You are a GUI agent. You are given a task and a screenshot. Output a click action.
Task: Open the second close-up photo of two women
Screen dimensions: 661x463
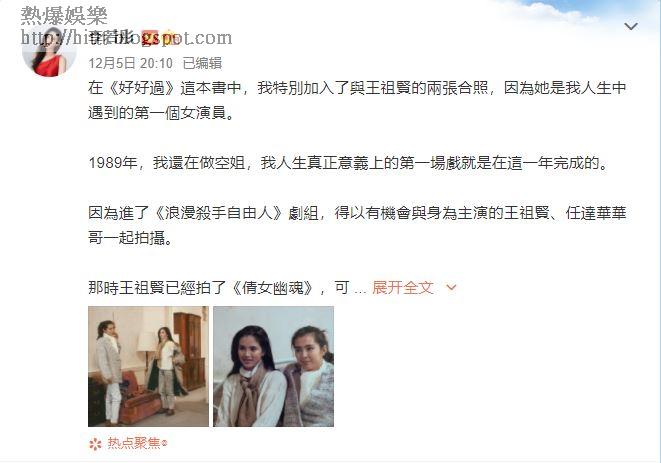[274, 366]
